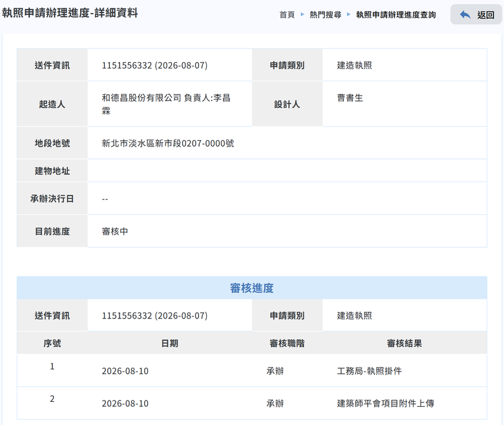Select the -- value of 承辦決行日
This screenshot has height=425, width=504.
105,199
